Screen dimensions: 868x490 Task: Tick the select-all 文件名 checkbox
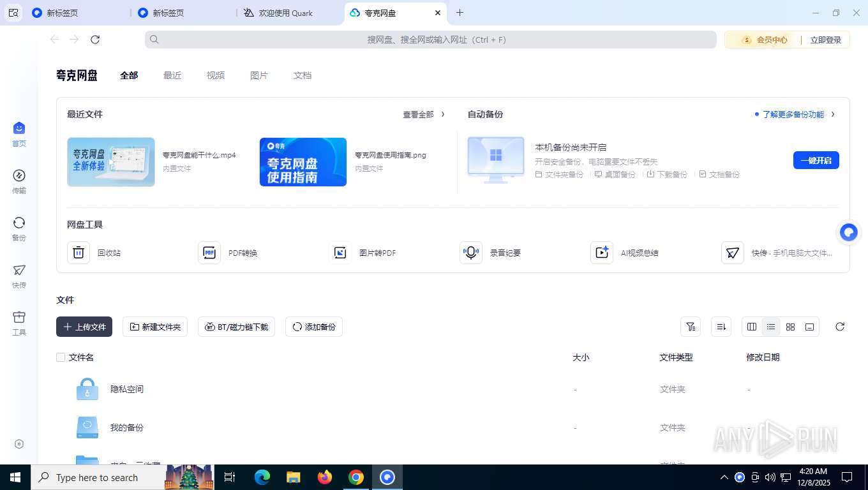(61, 357)
